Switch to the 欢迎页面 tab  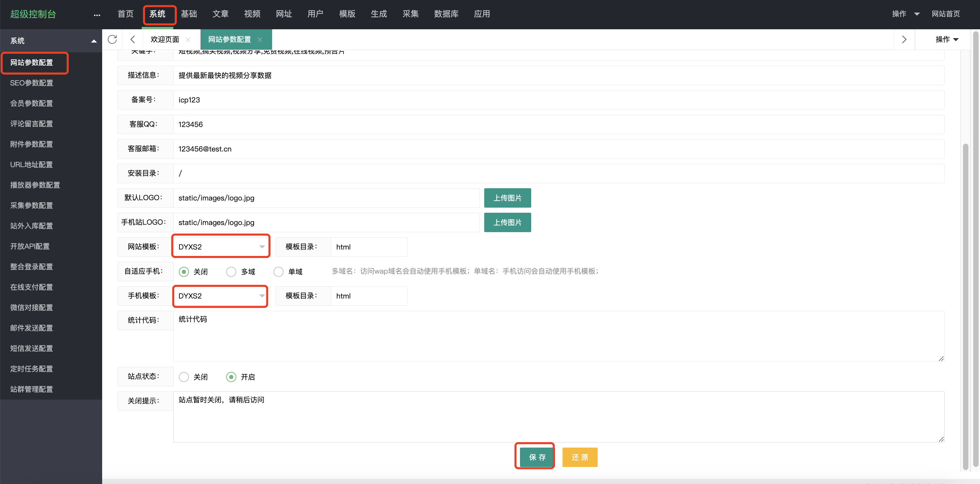click(165, 39)
